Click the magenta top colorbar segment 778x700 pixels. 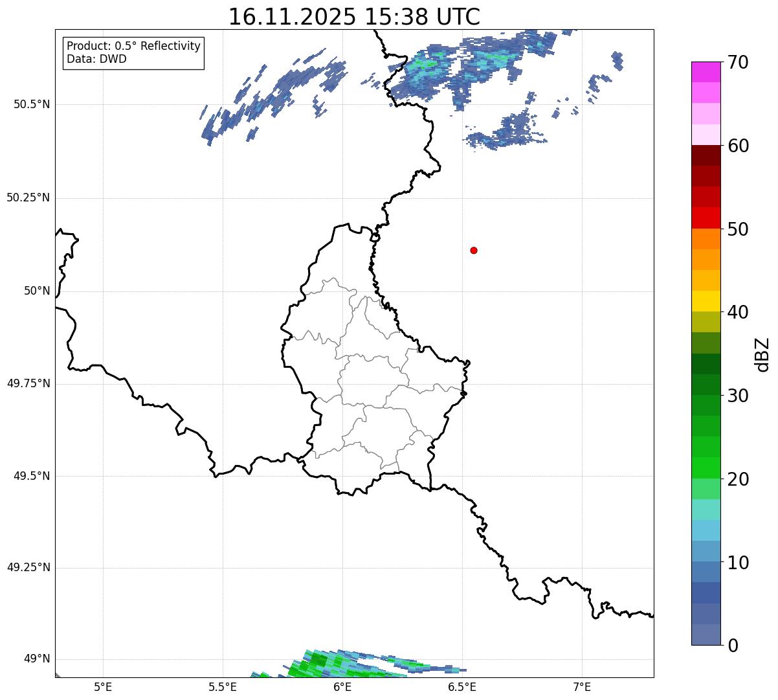706,72
